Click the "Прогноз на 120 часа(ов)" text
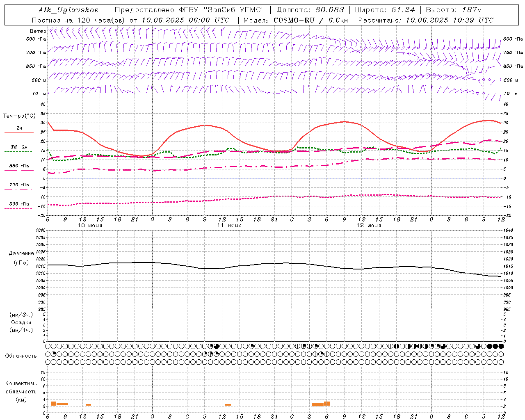This screenshot has height=420, width=525. 79,20
